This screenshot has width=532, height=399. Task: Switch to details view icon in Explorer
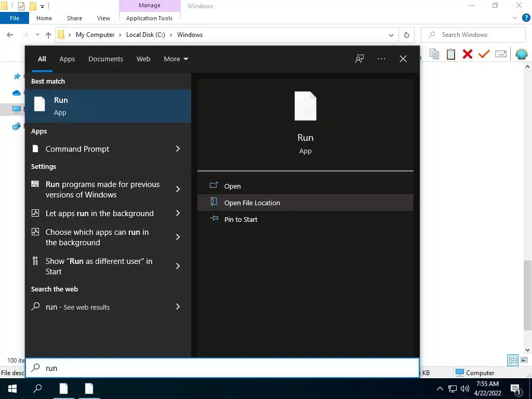513,360
